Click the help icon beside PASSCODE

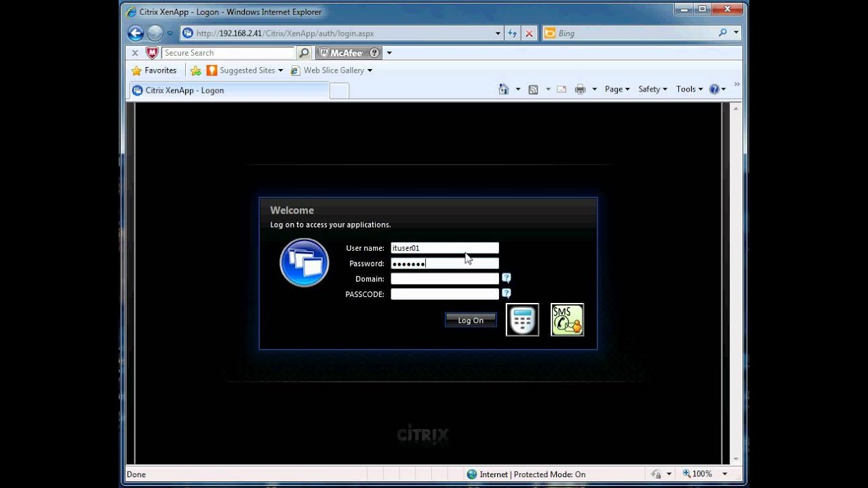507,293
